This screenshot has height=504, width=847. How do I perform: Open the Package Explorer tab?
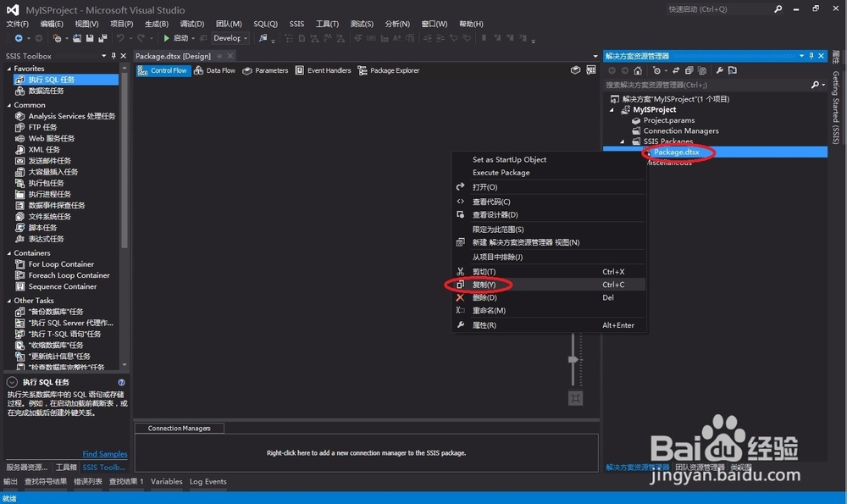click(389, 70)
